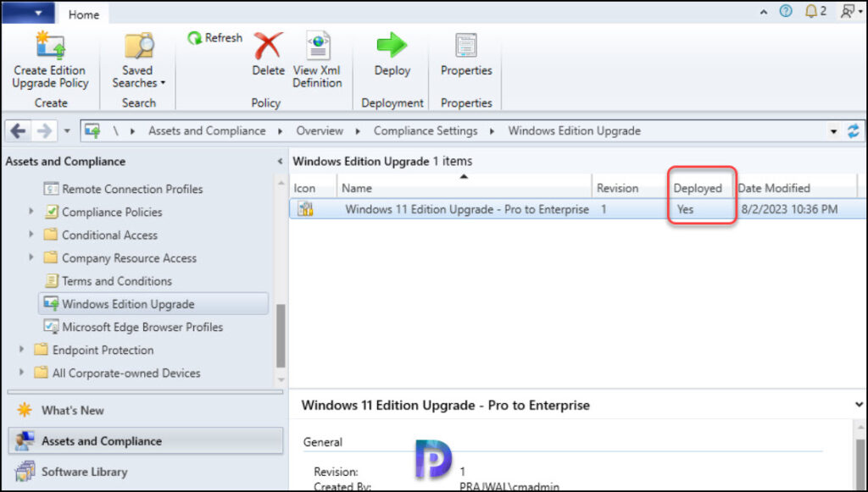Image resolution: width=868 pixels, height=492 pixels.
Task: Go forward with the right arrow
Action: (x=44, y=131)
